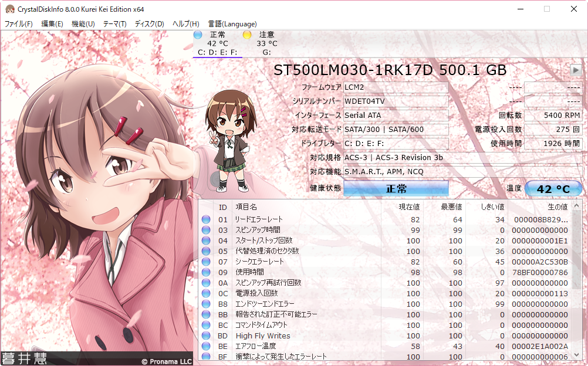The image size is (588, 366).
Task: Select the 電源投入回数 attribute name
Action: [x=256, y=293]
